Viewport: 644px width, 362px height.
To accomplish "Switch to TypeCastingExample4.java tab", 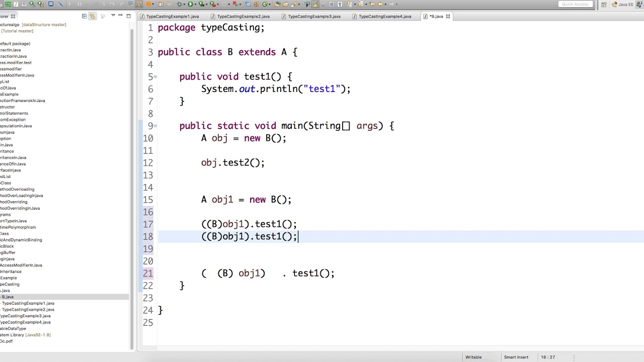I will click(381, 16).
